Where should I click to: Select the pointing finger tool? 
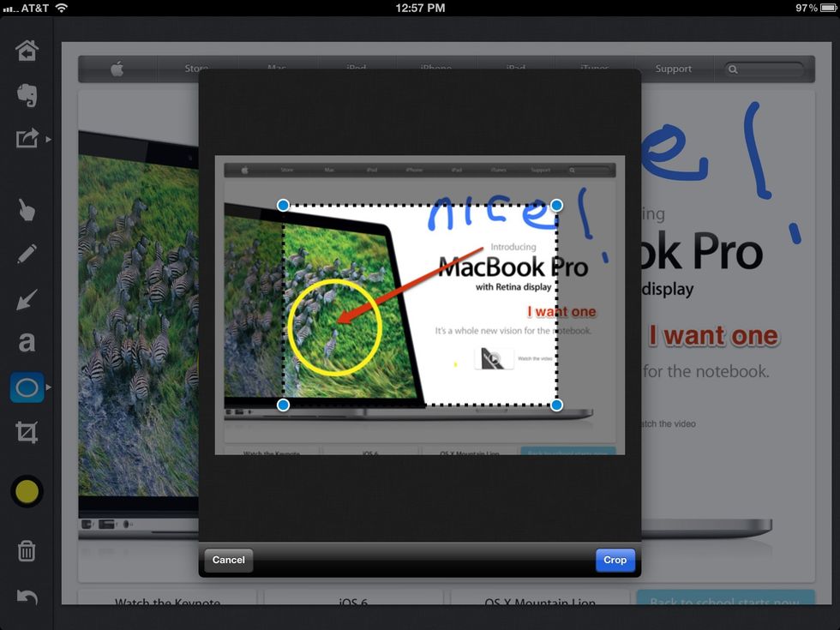[27, 209]
